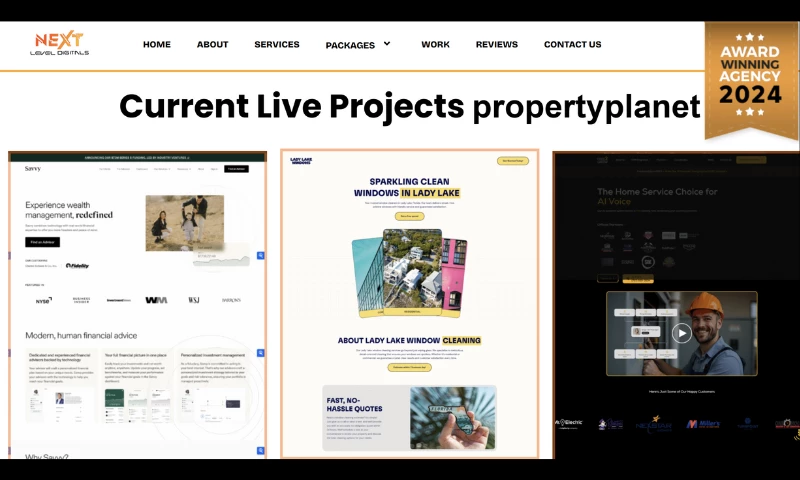The width and height of the screenshot is (800, 480).
Task: Go to the About page
Action: point(212,45)
